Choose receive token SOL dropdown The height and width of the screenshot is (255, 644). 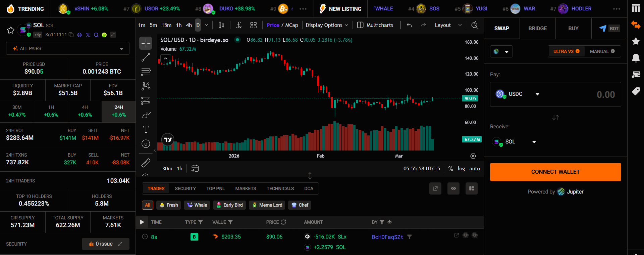514,142
